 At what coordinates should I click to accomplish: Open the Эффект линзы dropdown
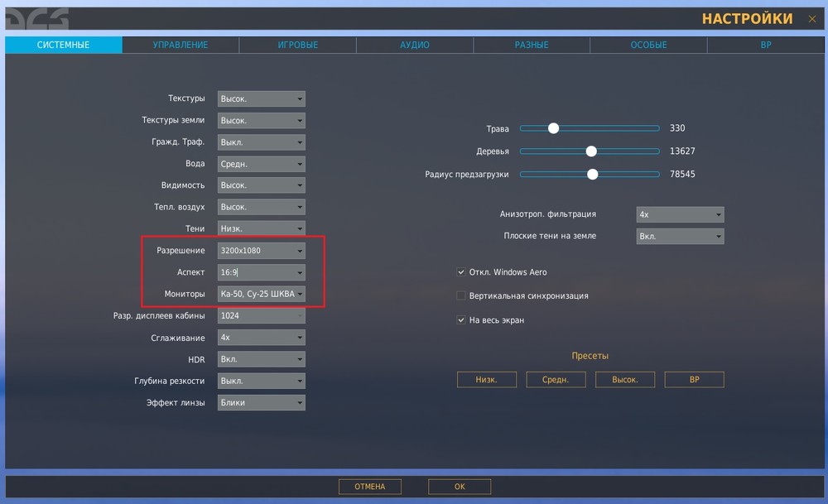[x=262, y=402]
